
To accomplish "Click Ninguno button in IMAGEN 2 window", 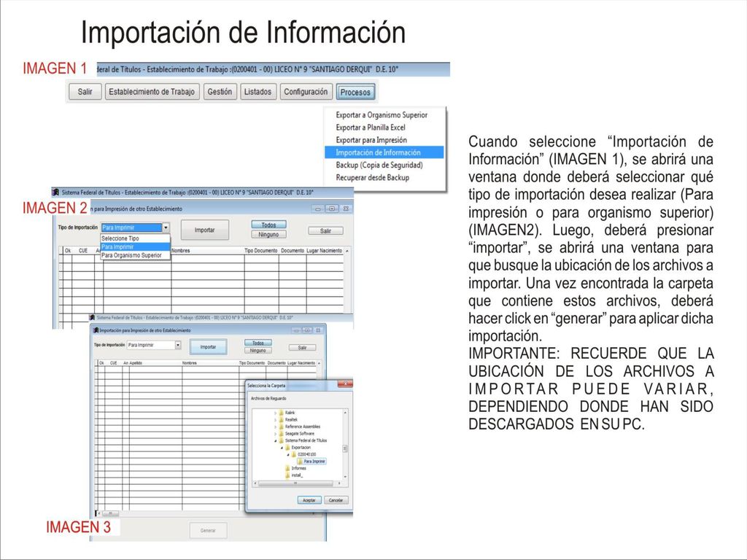I will pyautogui.click(x=268, y=234).
